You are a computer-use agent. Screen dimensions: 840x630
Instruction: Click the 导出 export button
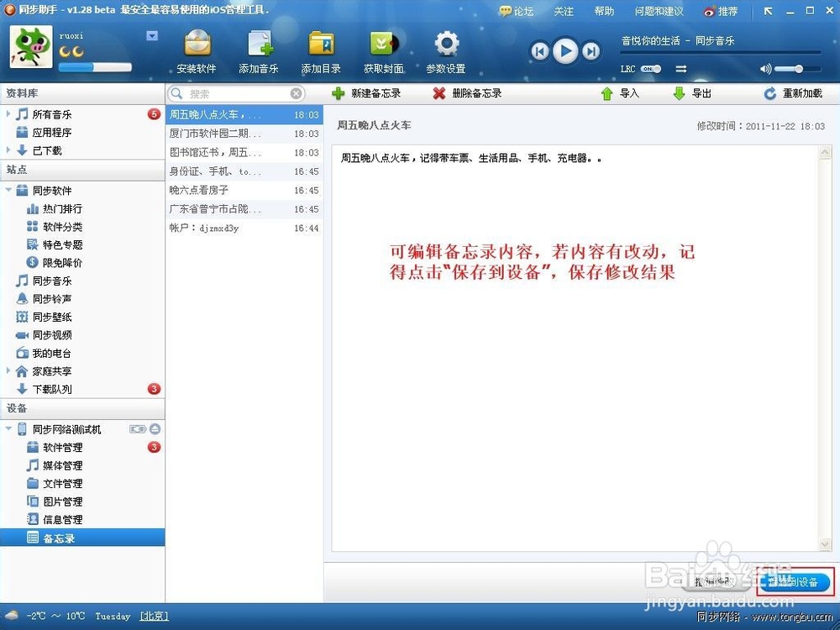point(692,93)
